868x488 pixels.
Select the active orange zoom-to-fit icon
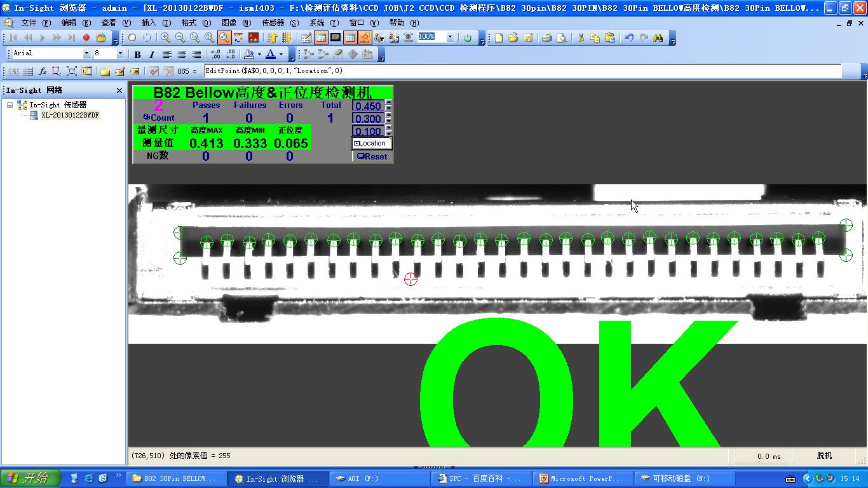[224, 37]
